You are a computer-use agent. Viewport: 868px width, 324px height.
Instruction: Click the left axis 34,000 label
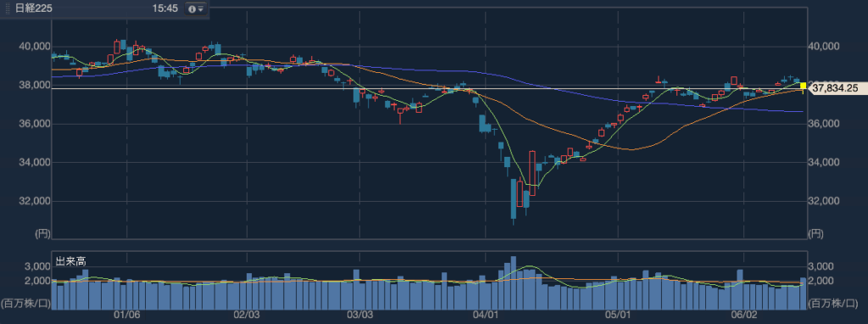[x=34, y=162]
